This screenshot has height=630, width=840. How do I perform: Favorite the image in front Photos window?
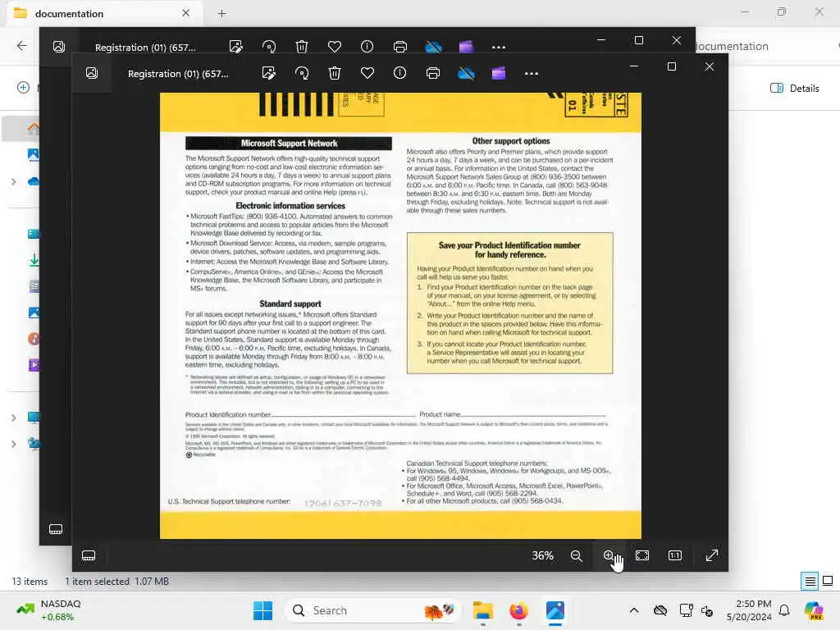click(367, 73)
